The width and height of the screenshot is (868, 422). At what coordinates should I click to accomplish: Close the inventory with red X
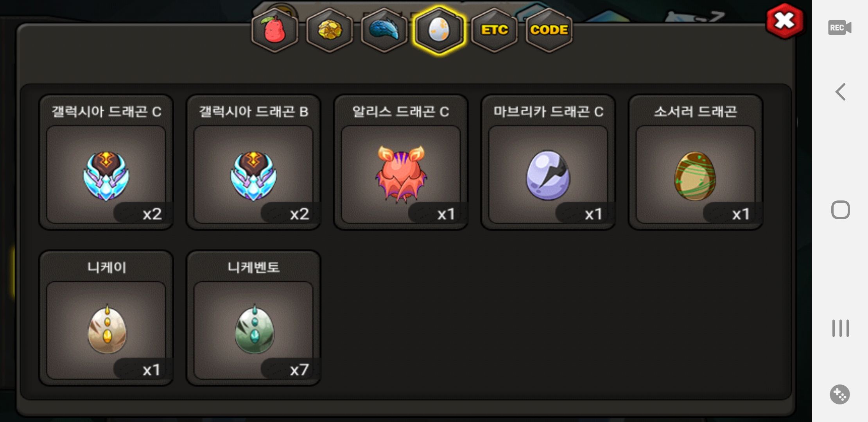(x=785, y=21)
